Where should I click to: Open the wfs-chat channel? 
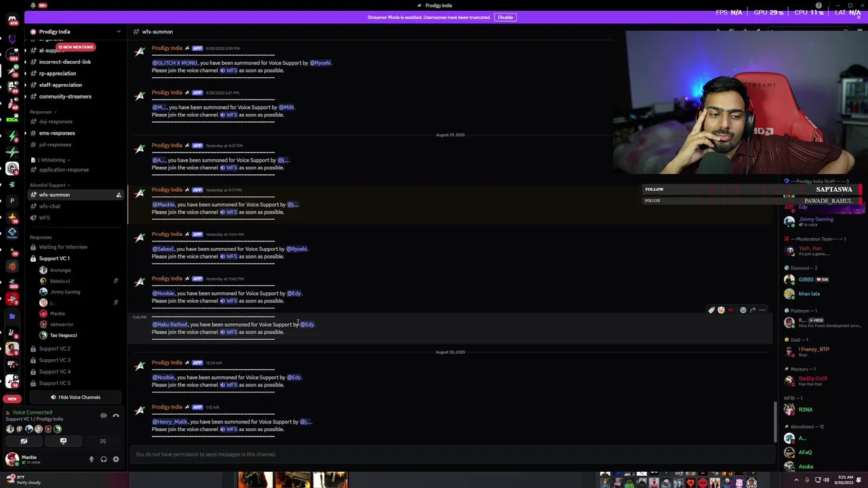click(50, 206)
